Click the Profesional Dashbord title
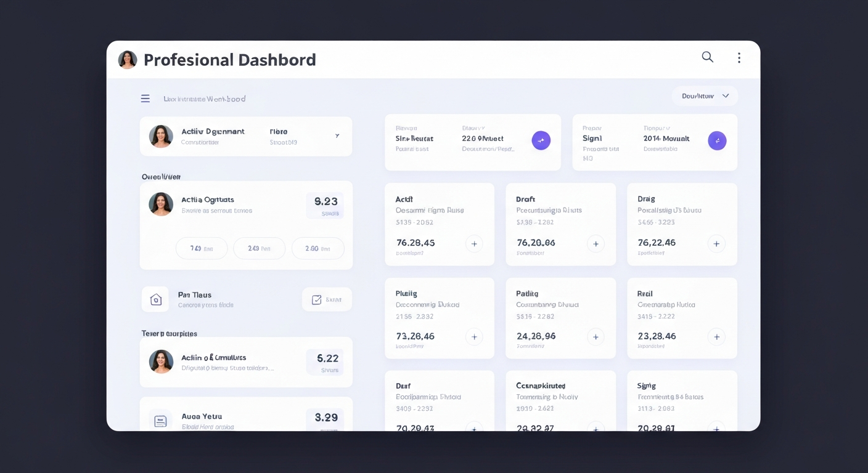The image size is (868, 473). click(x=230, y=60)
